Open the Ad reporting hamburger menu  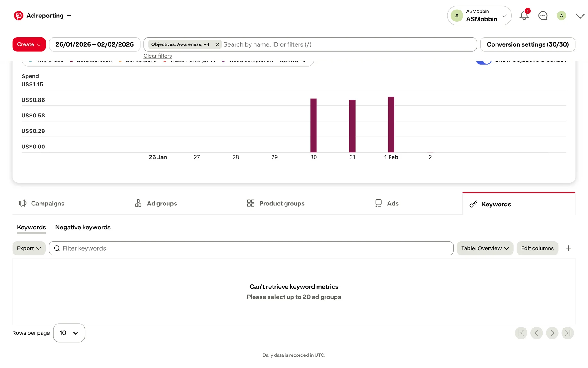tap(69, 16)
